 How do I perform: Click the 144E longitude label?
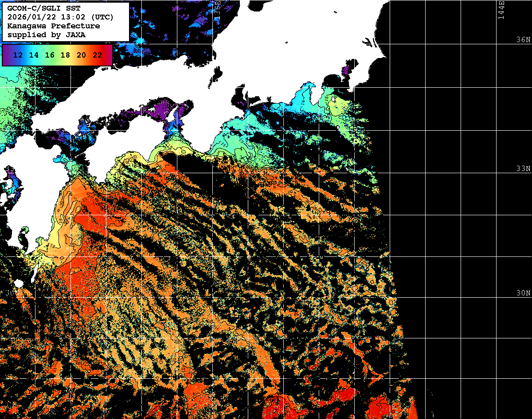(501, 10)
